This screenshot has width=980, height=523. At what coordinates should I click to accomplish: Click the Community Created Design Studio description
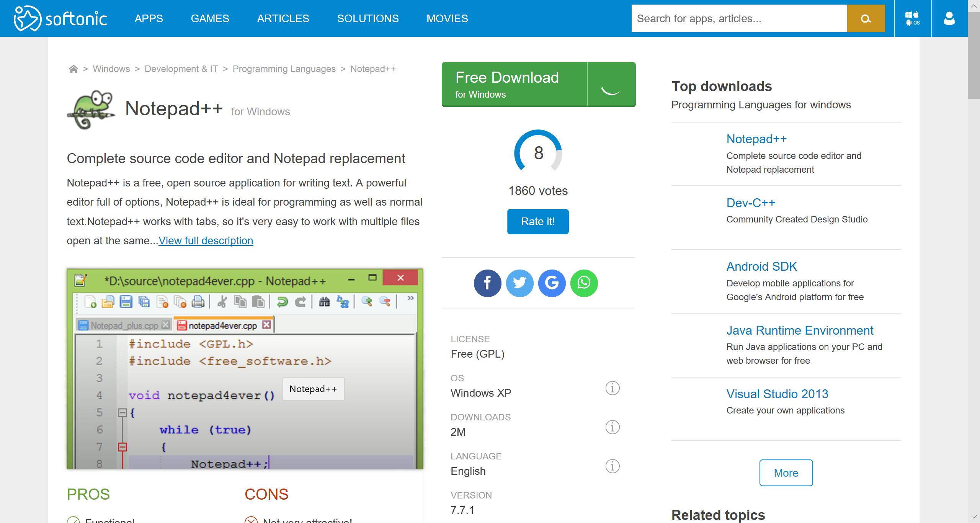[797, 219]
